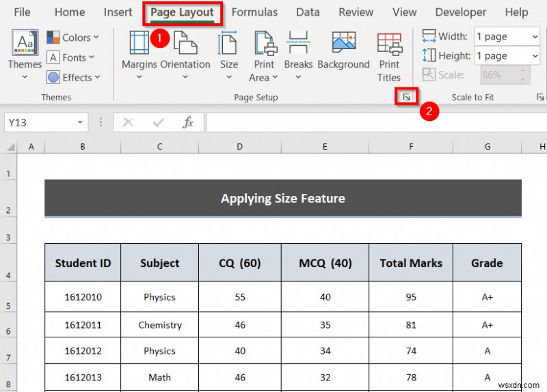The height and width of the screenshot is (392, 547).
Task: Select the CQ cell showing 40
Action: pos(240,350)
